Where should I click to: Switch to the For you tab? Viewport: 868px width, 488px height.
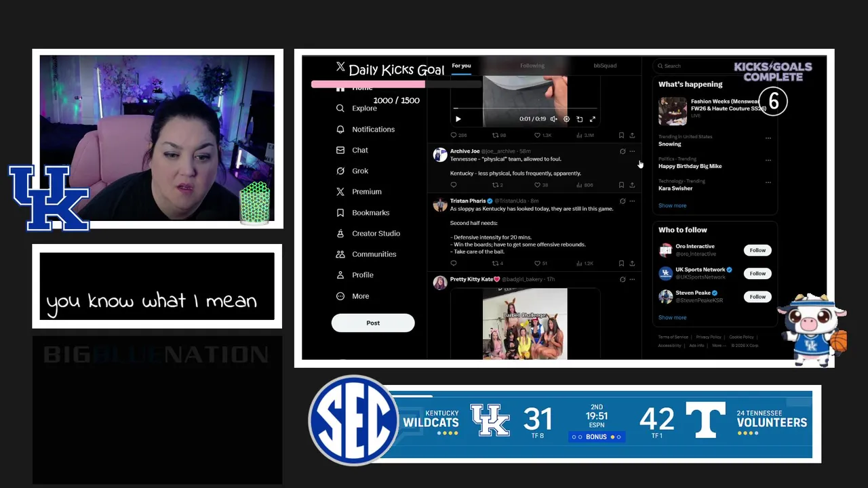pos(462,66)
